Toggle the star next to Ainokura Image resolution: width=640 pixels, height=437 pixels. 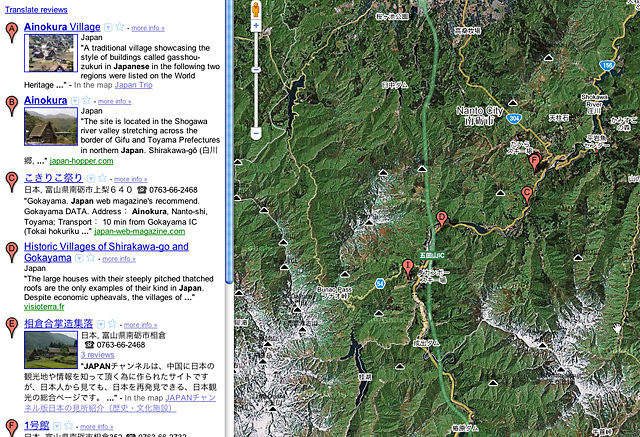click(87, 101)
